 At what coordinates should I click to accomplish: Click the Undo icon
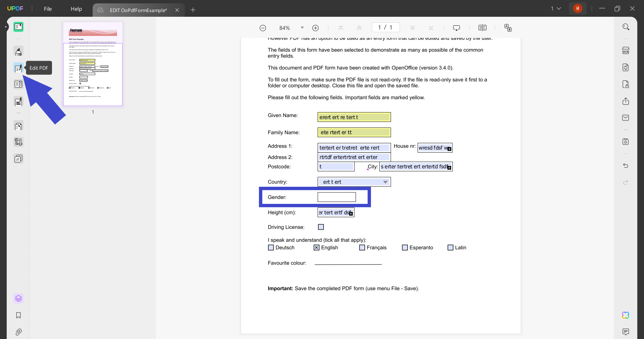pos(626,165)
